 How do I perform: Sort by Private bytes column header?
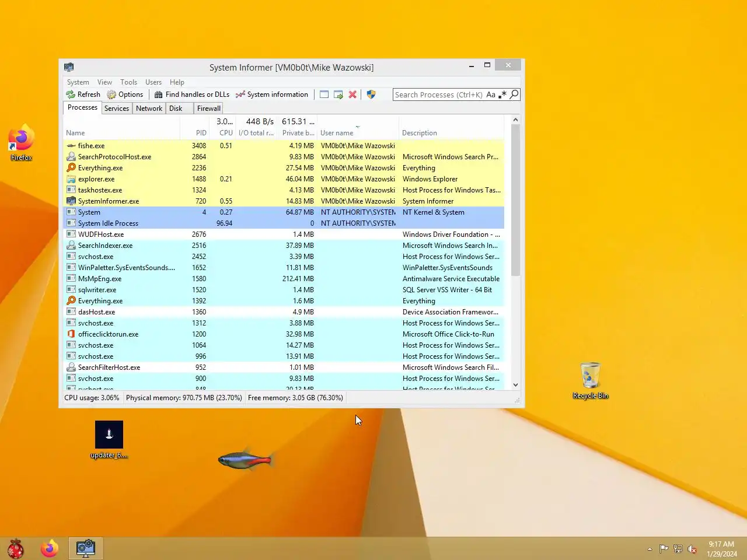pos(297,128)
